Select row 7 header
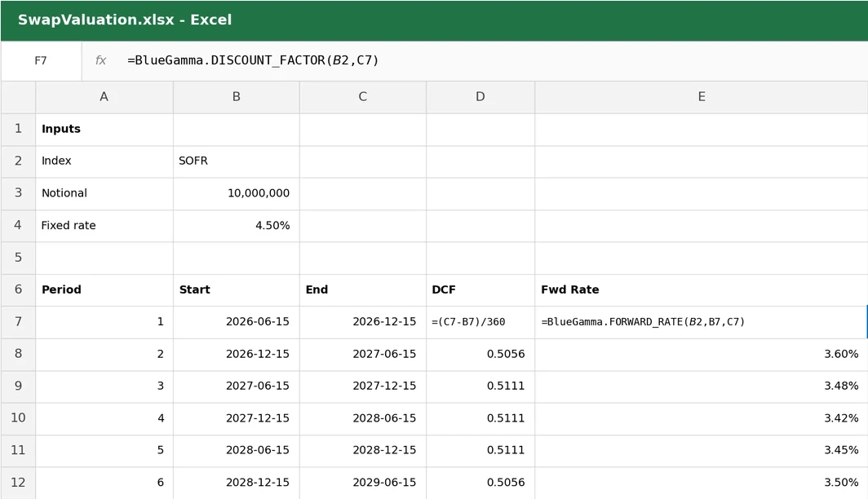 pos(18,322)
